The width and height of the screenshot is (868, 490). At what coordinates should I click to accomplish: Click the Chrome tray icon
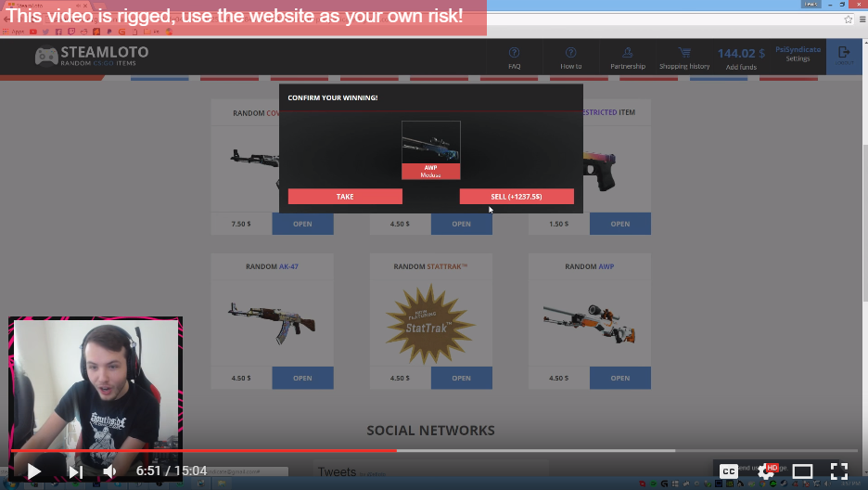click(762, 484)
